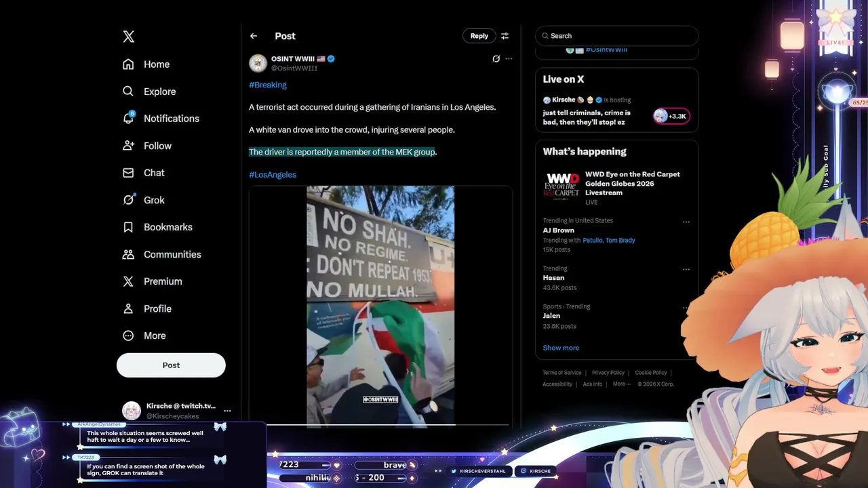
Task: Open the Terms of Service link
Action: tap(562, 373)
